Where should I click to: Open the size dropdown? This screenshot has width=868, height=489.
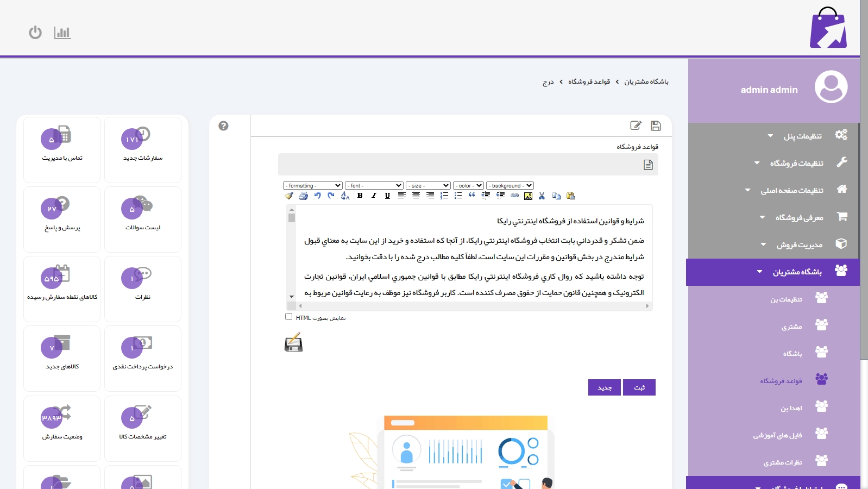pos(428,186)
